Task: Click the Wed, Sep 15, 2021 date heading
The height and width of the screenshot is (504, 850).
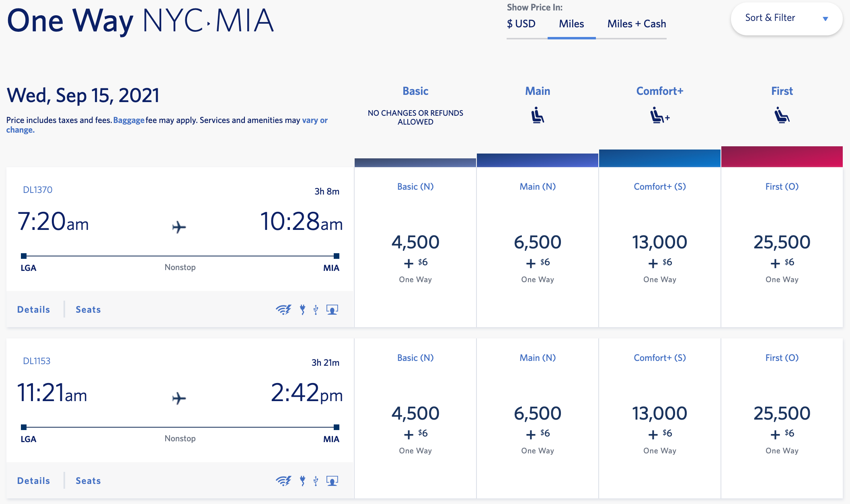Action: tap(83, 96)
